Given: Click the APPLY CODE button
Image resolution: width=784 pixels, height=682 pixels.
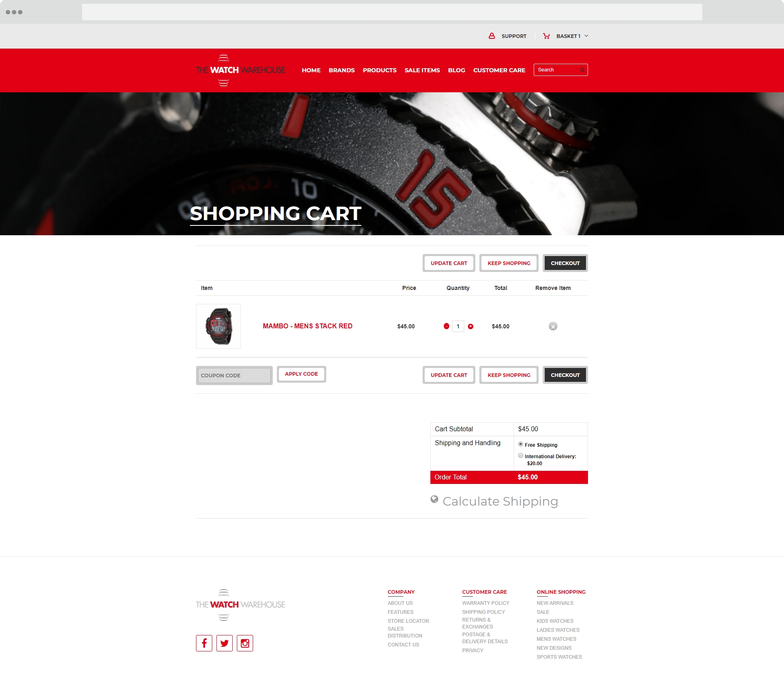Looking at the screenshot, I should pyautogui.click(x=301, y=373).
